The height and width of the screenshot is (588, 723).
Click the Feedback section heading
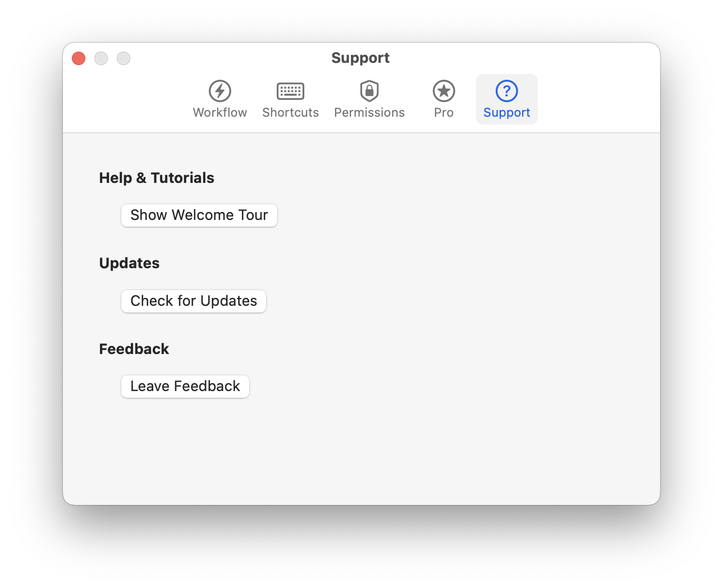coord(134,349)
